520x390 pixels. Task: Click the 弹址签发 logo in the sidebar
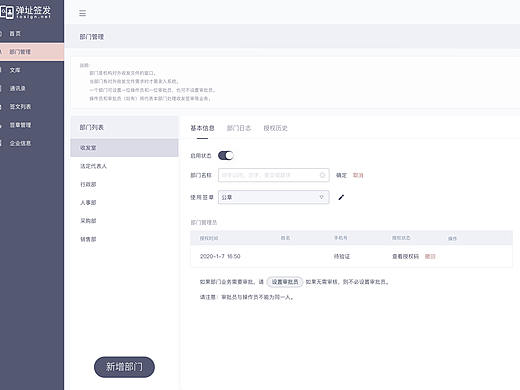pyautogui.click(x=25, y=12)
